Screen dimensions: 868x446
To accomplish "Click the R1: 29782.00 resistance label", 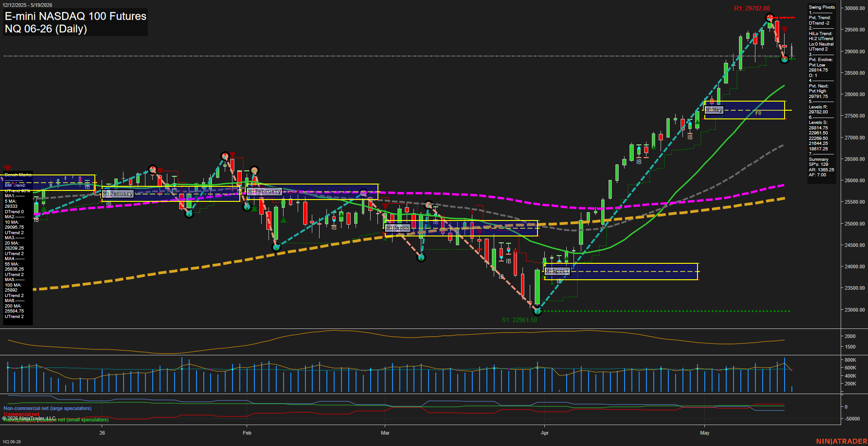I will [x=752, y=8].
